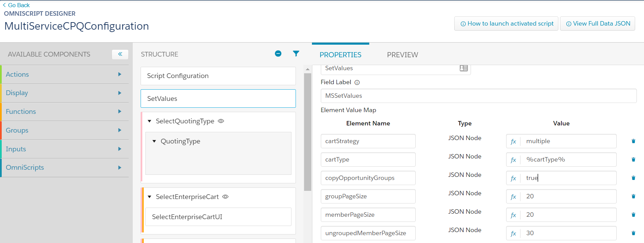Collapse the Available Components panel
Image resolution: width=644 pixels, height=243 pixels.
coord(120,54)
